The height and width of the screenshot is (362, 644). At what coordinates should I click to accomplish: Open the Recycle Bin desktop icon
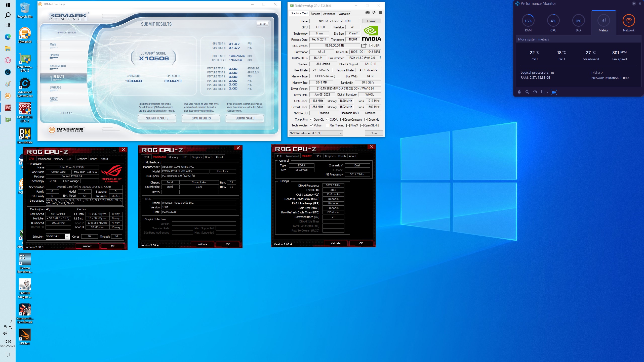[x=25, y=11]
